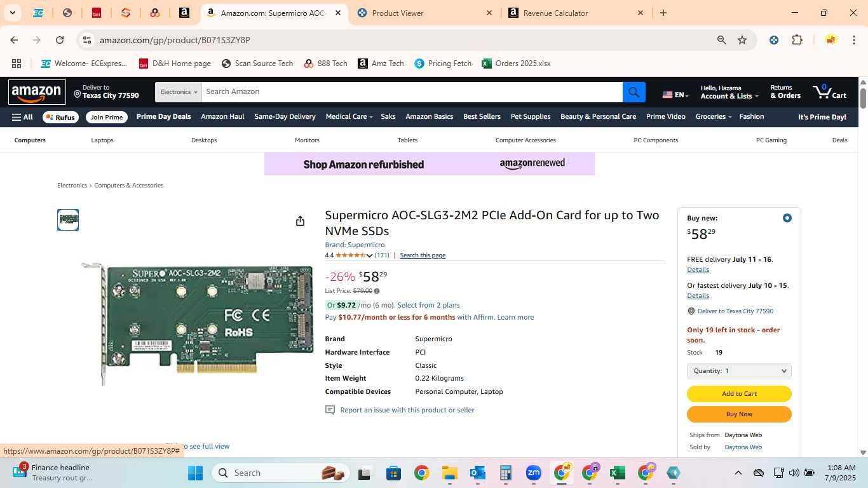Open the Amazon shopping cart
The width and height of the screenshot is (868, 488).
click(x=829, y=92)
